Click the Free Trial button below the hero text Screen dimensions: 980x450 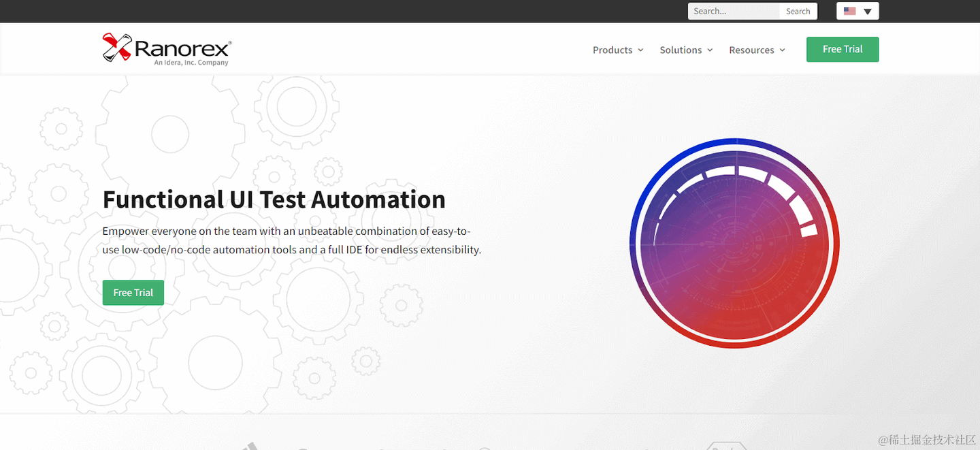tap(133, 292)
